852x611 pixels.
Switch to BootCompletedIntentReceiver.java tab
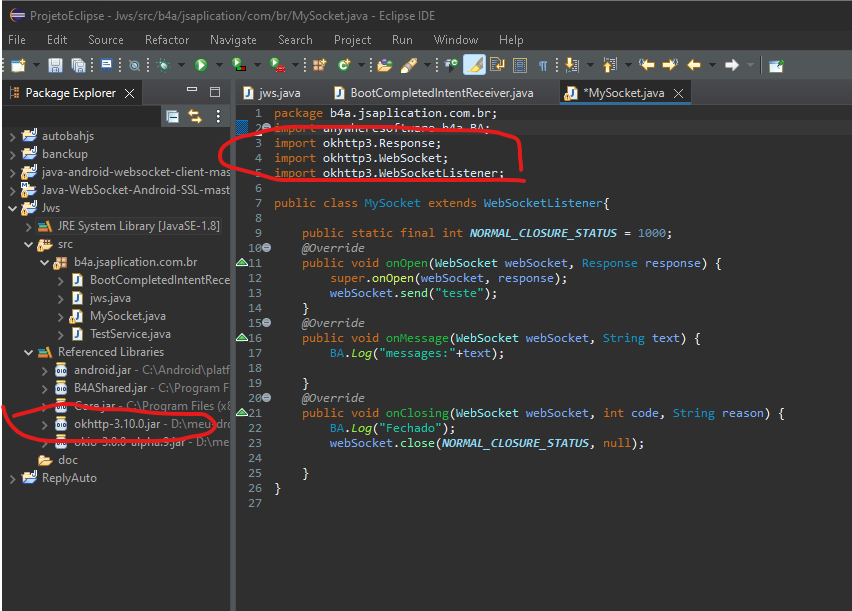tap(442, 93)
